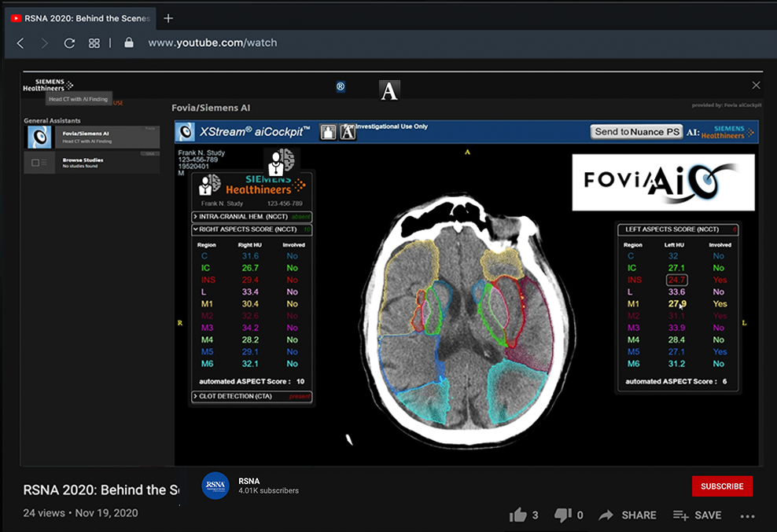Save the video to a playlist
This screenshot has width=777, height=532.
click(x=697, y=515)
